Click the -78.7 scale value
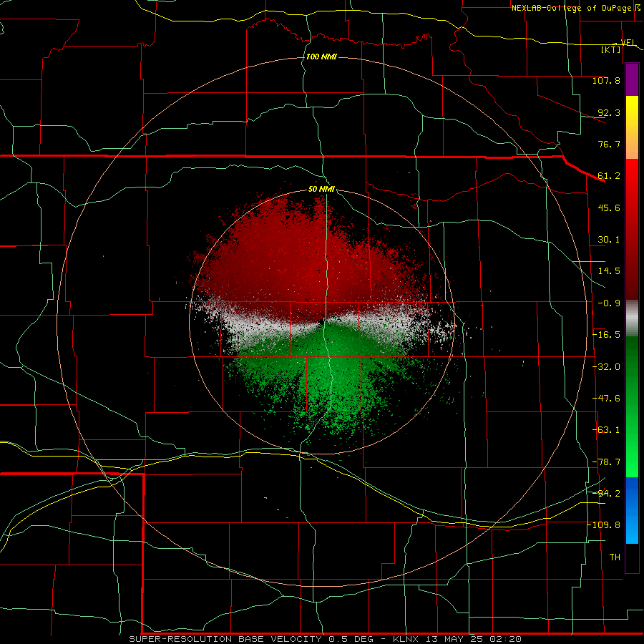Screen dimensions: 644x644 [x=606, y=462]
